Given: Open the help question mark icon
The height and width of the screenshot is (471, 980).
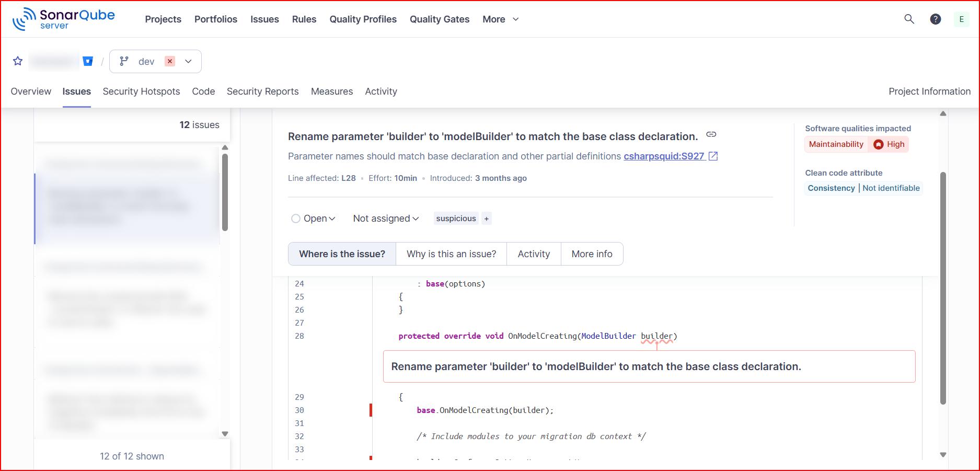Looking at the screenshot, I should click(935, 19).
